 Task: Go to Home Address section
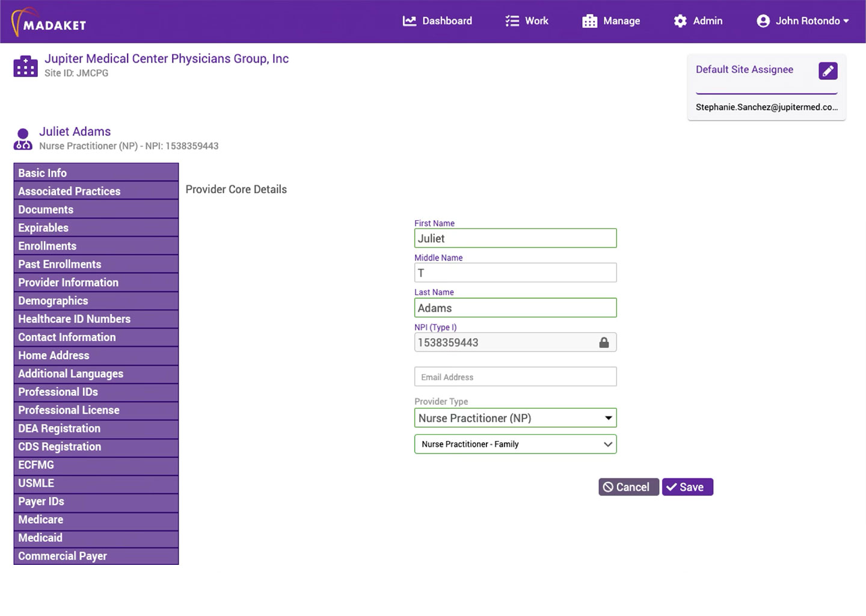point(96,356)
